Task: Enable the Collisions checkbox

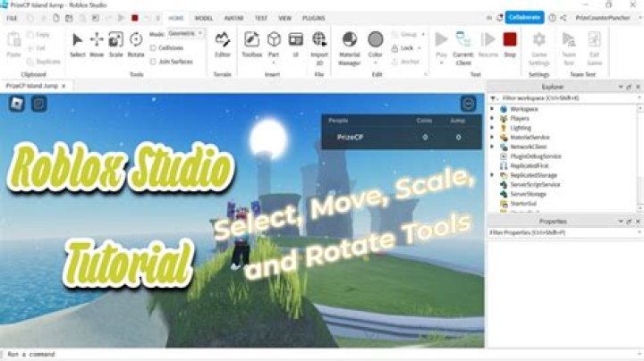Action: (153, 47)
